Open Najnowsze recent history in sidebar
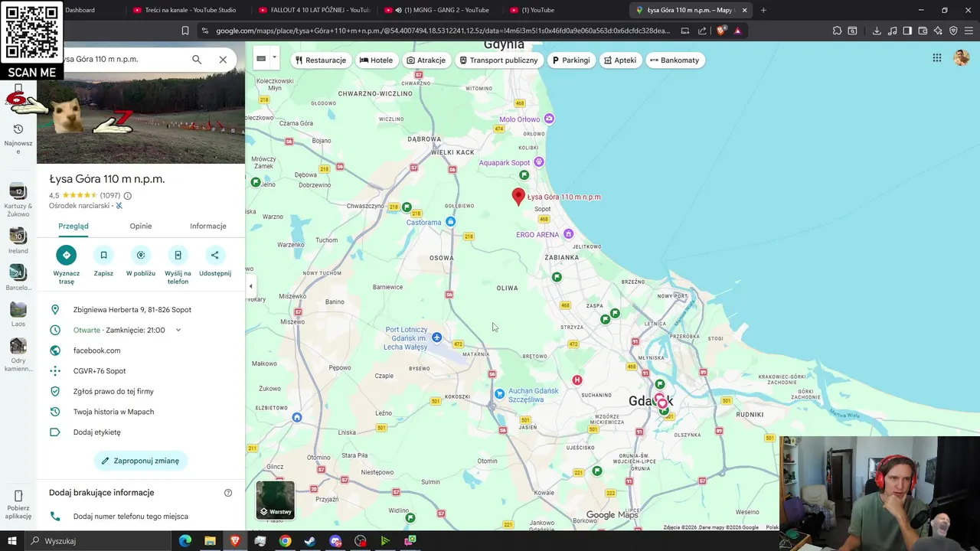 [18, 138]
